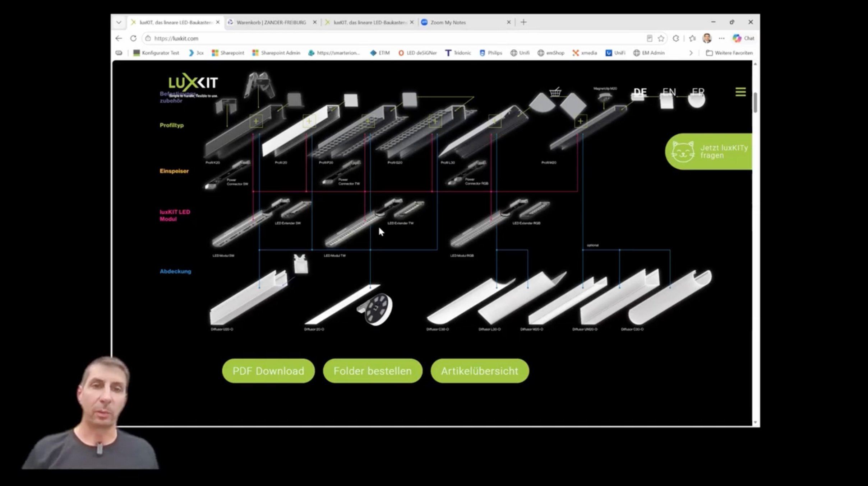Switch to Zoom My Notes tab
The image size is (868, 486).
click(x=466, y=22)
